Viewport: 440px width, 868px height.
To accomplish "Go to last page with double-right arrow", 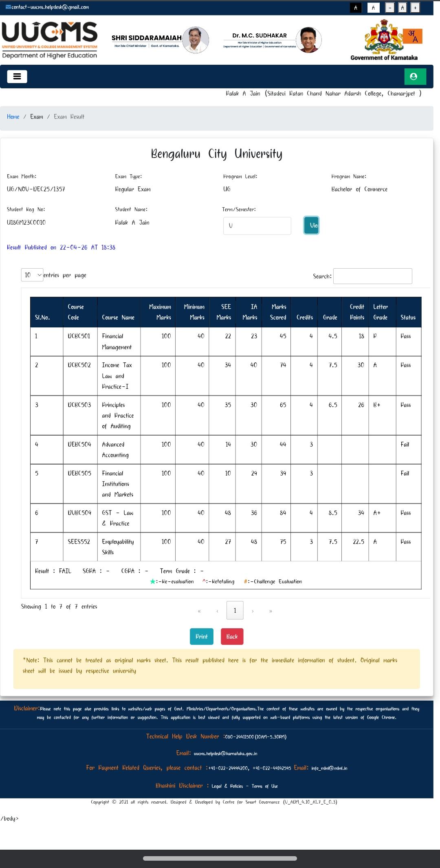I will pos(271,611).
